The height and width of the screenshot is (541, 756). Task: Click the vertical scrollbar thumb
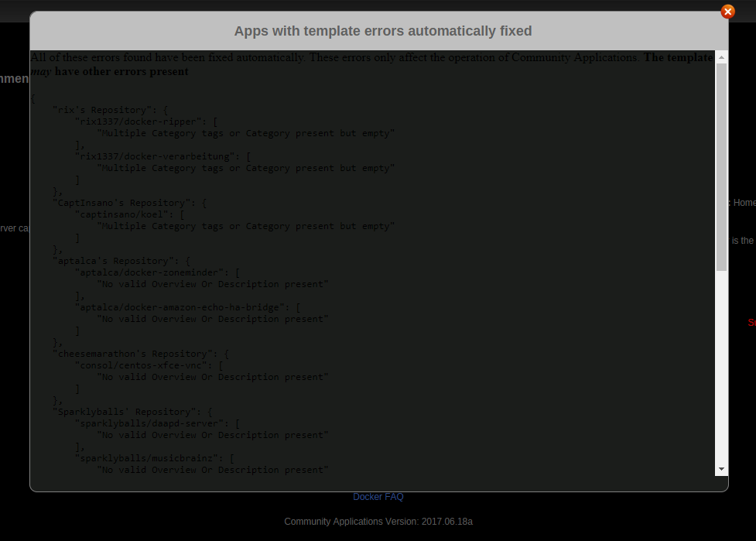point(721,167)
